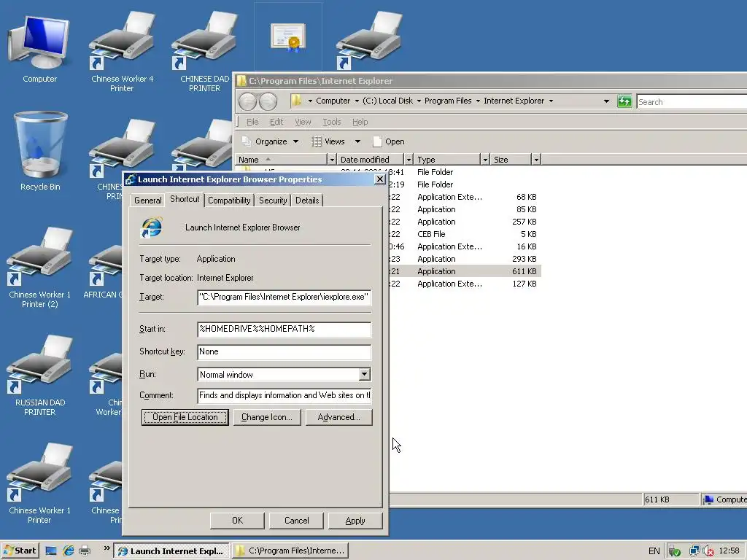Screen dimensions: 747x560
Task: Click muted volume icon in tray
Action: [x=708, y=551]
